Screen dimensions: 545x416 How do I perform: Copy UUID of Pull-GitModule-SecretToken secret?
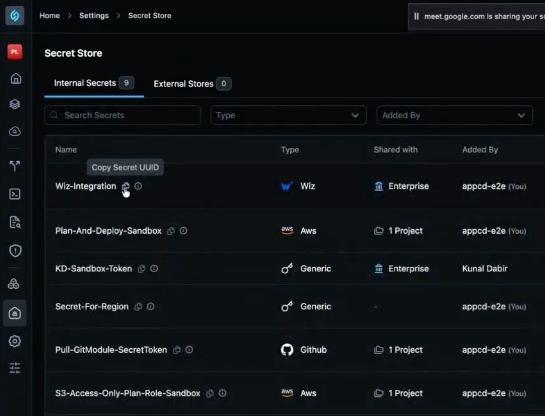[177, 350]
